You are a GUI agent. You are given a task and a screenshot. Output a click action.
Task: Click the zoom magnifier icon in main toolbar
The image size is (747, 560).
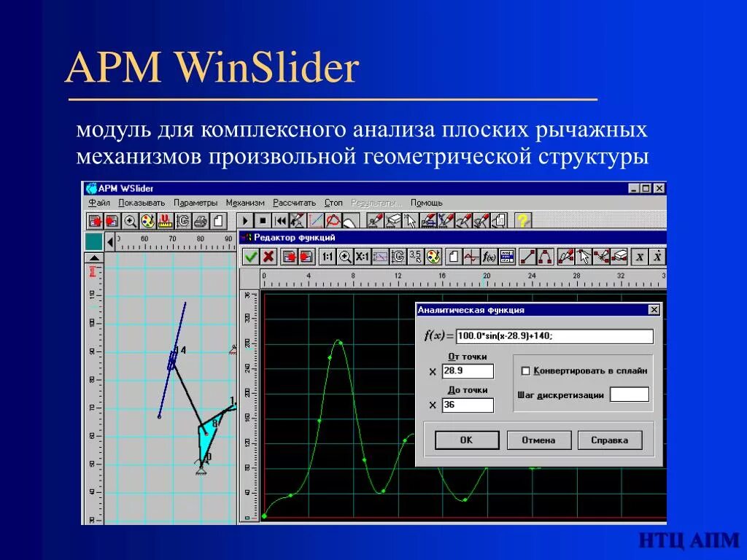[x=130, y=221]
